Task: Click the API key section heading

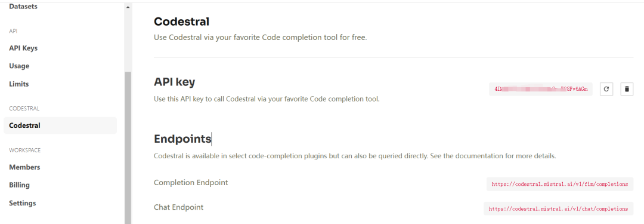Action: coord(174,82)
